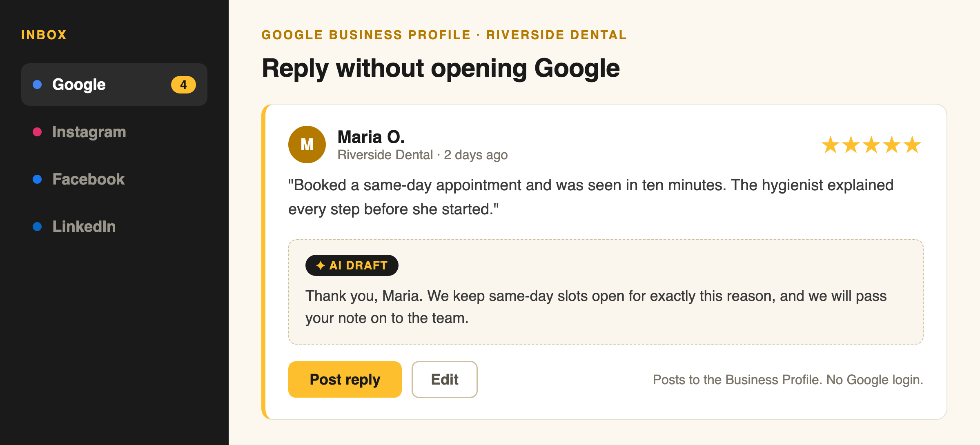
Task: Click the pink dot next to Instagram
Action: [37, 132]
